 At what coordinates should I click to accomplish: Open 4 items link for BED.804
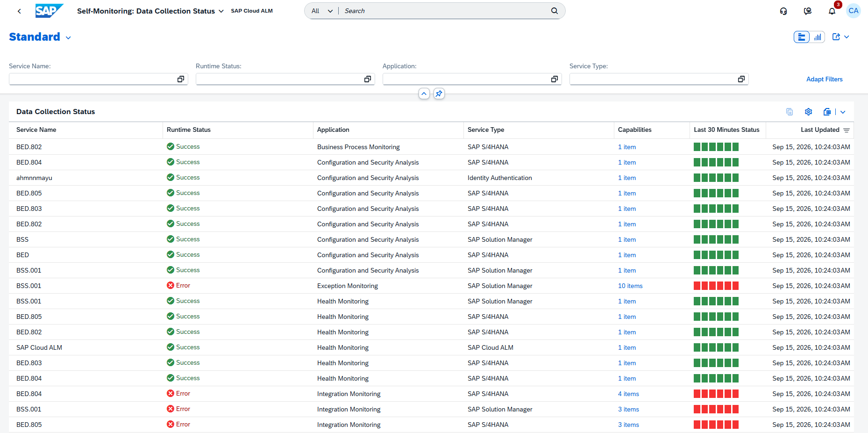click(628, 394)
